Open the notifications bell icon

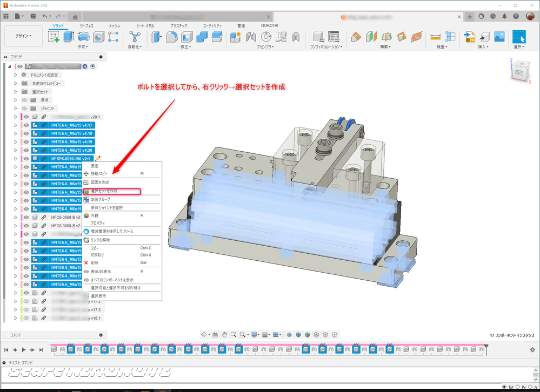point(504,16)
